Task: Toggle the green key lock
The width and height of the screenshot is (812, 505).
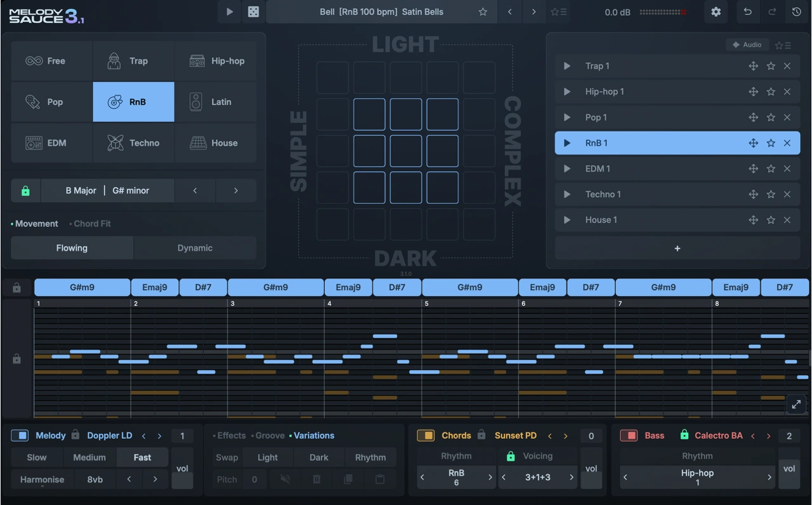Action: click(x=25, y=190)
